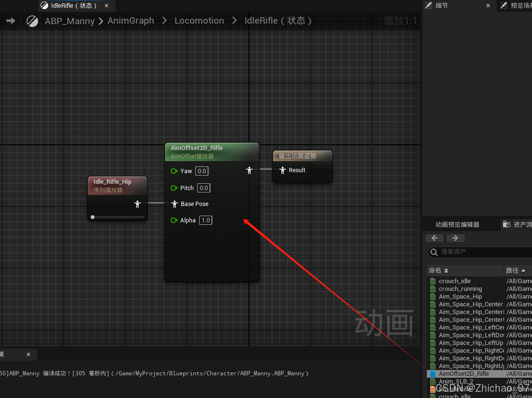This screenshot has width=532, height=398.
Task: Open the 资产浏览器 asset browser tab
Action: coord(518,225)
